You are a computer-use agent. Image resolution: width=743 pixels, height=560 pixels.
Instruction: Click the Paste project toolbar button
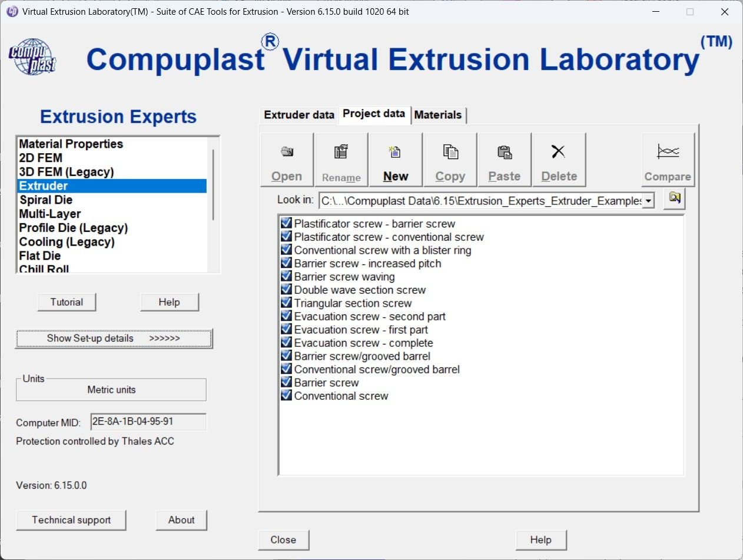click(x=505, y=160)
